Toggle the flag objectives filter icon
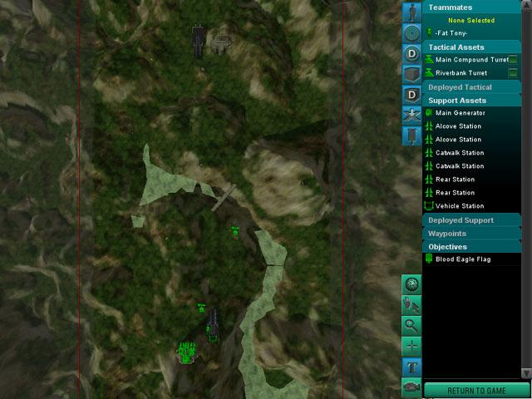Screen dimensions: 532x399 [411, 135]
